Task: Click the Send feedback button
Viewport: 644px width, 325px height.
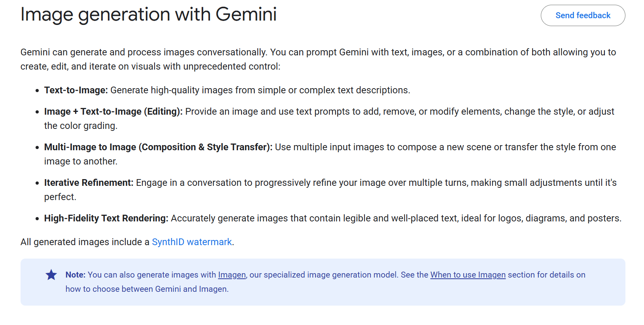Action: coord(583,15)
